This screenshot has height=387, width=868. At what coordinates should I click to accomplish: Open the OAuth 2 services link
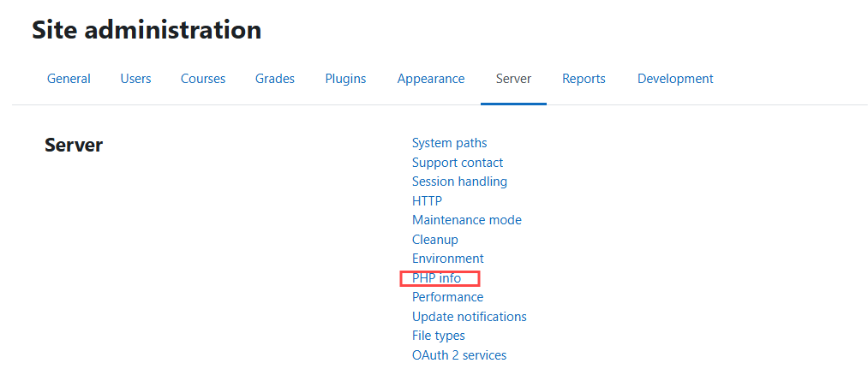tap(459, 355)
